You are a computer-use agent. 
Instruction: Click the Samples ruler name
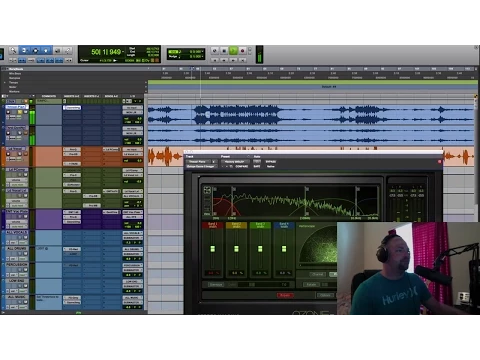coord(15,78)
